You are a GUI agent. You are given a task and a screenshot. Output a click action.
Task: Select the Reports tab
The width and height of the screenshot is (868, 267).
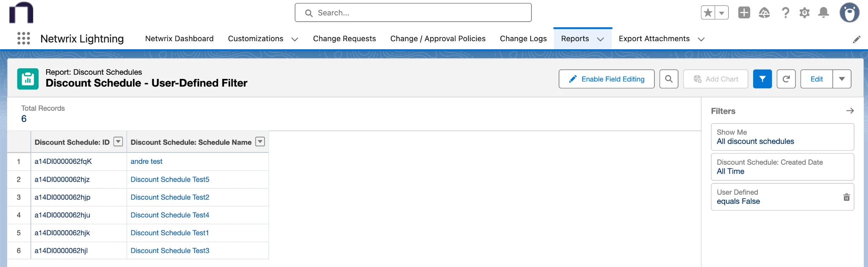coord(575,39)
